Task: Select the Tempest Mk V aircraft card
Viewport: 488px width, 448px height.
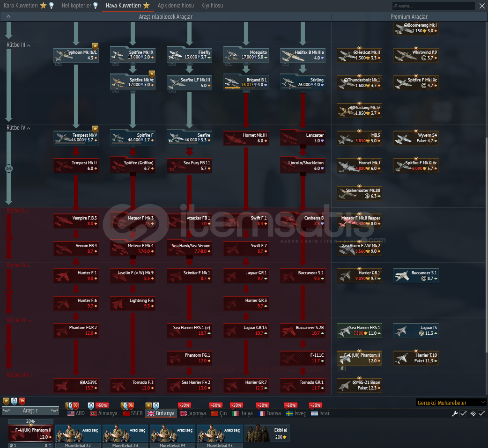Action: [76, 138]
